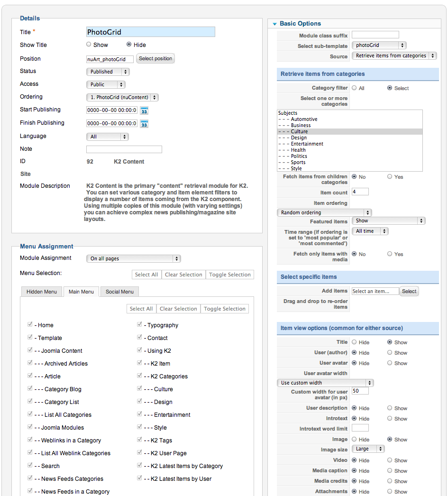Open the Time range dropdown showing All time
The width and height of the screenshot is (448, 496).
370,231
